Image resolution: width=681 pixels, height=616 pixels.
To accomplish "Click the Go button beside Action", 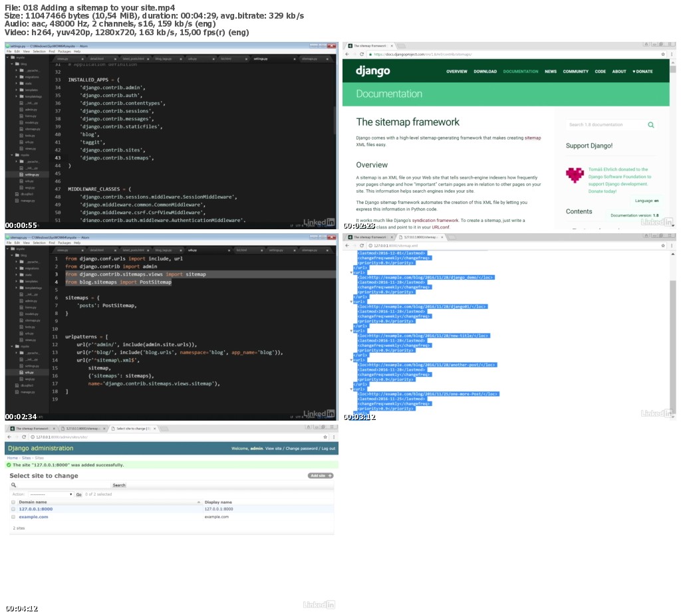I will coord(78,494).
